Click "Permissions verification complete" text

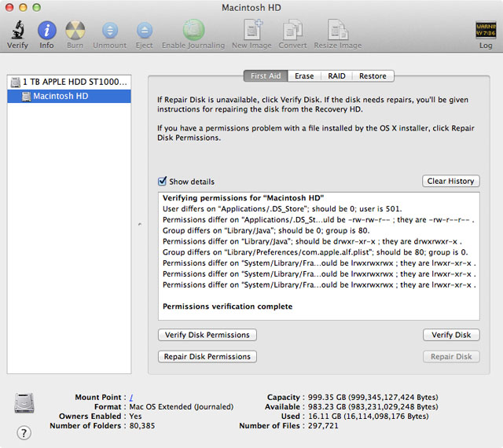pyautogui.click(x=227, y=307)
